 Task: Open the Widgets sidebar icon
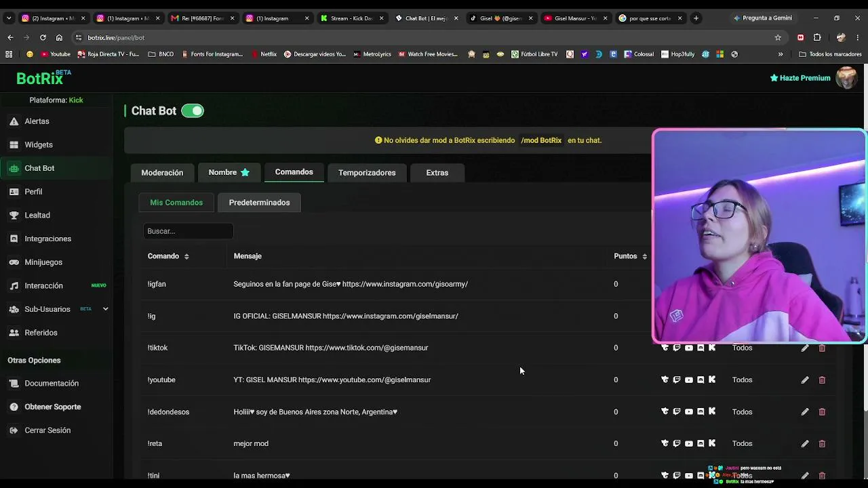click(14, 145)
